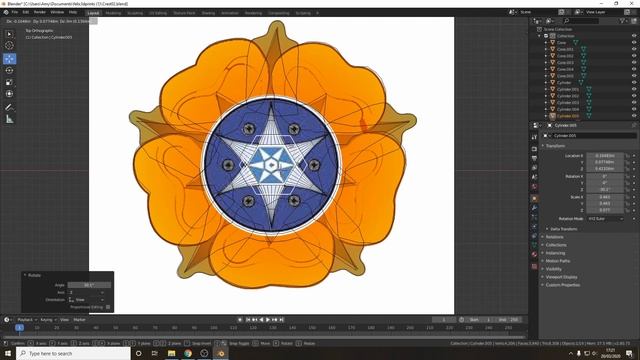Open the Rotation Mode dropdown

point(606,219)
